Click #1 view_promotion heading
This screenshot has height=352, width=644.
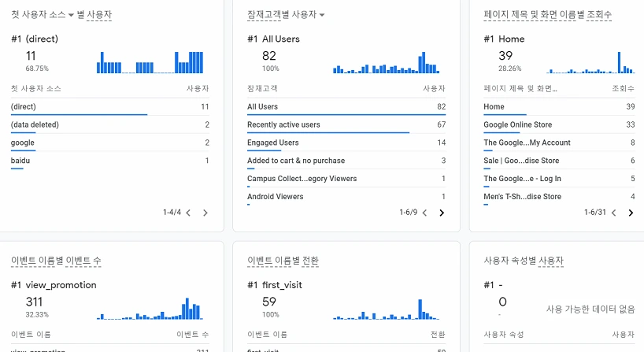coord(54,285)
